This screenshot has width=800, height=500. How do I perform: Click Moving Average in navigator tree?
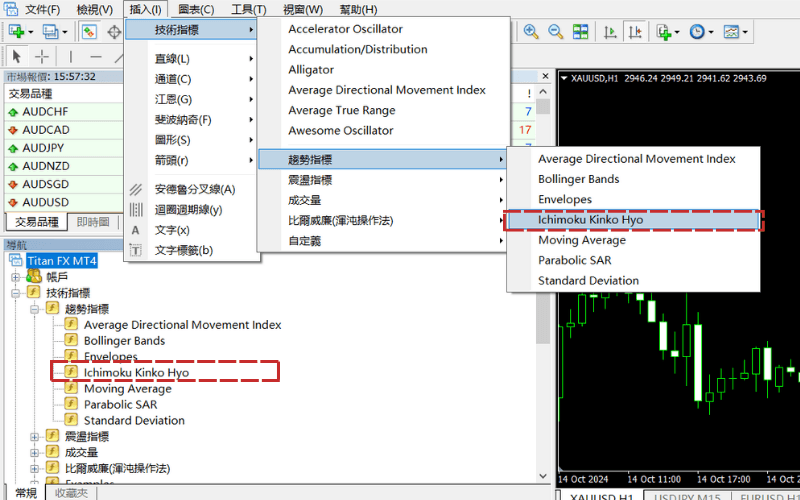pyautogui.click(x=128, y=389)
